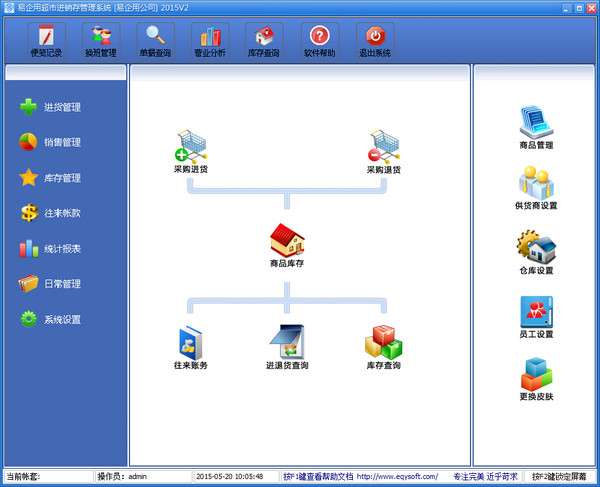The image size is (600, 487).
Task: Close the application window
Action: pos(592,8)
